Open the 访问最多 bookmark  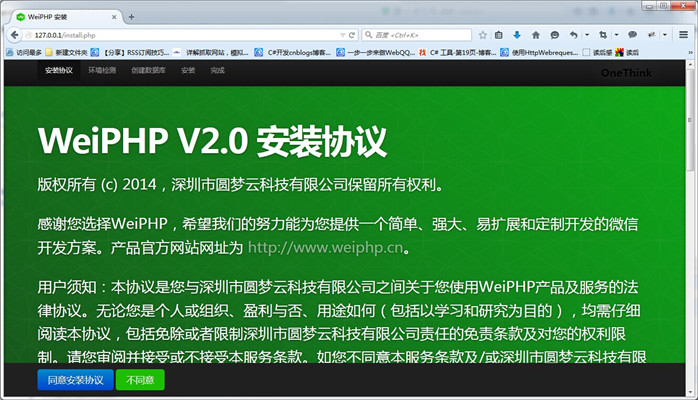pyautogui.click(x=24, y=53)
